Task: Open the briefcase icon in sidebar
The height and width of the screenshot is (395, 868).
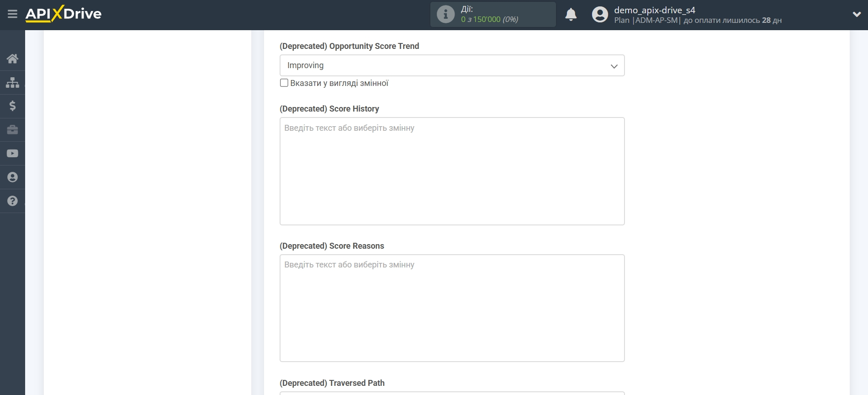Action: [12, 130]
